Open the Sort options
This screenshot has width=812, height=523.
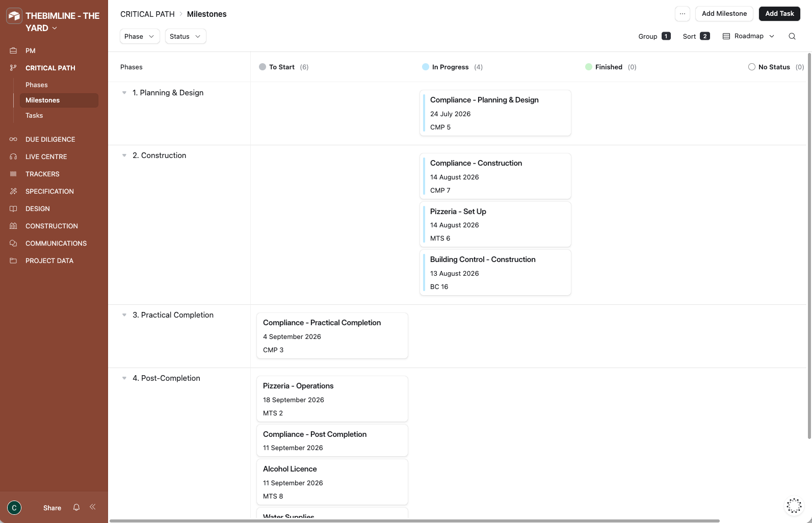coord(696,36)
